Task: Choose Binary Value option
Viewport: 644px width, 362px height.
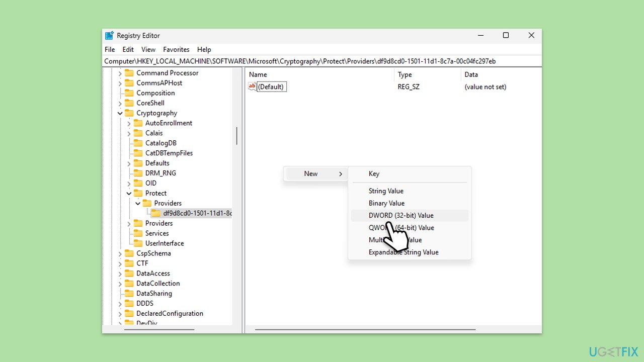Action: tap(409, 203)
